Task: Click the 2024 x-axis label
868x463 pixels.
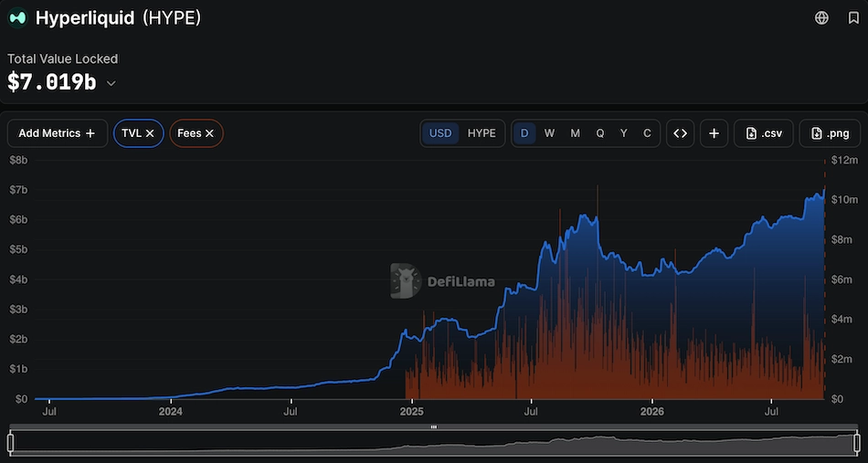Action: (171, 412)
